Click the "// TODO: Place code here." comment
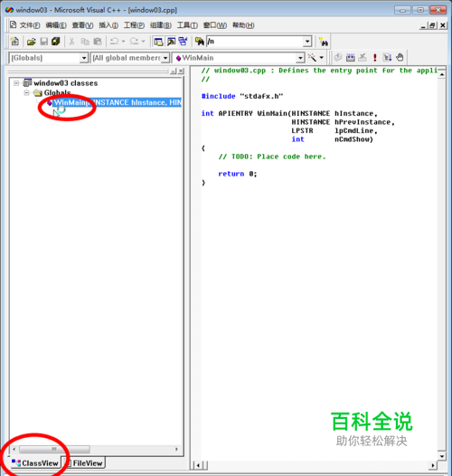The height and width of the screenshot is (476, 452). (x=272, y=157)
